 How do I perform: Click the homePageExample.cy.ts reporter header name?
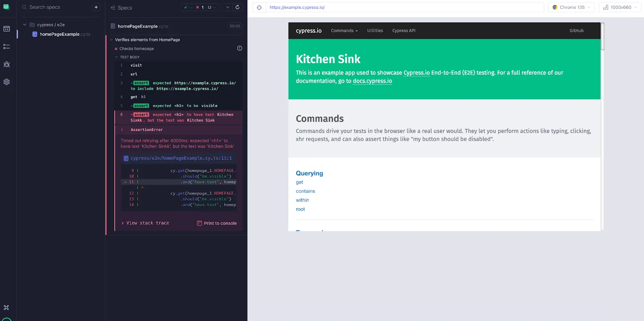click(143, 26)
